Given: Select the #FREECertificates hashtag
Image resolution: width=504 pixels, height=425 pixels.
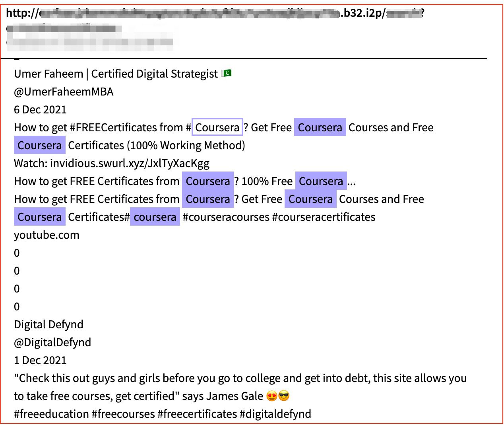Looking at the screenshot, I should (x=113, y=128).
